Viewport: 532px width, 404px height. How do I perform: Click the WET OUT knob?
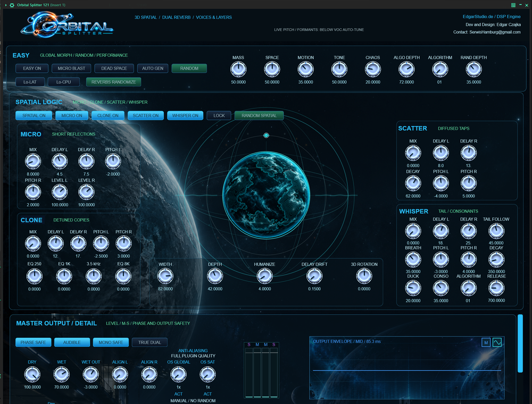[90, 375]
